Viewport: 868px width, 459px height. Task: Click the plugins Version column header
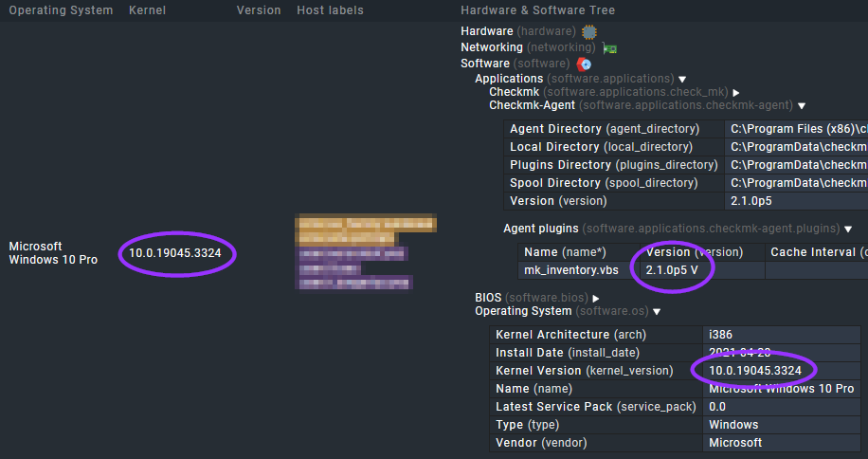pos(695,252)
